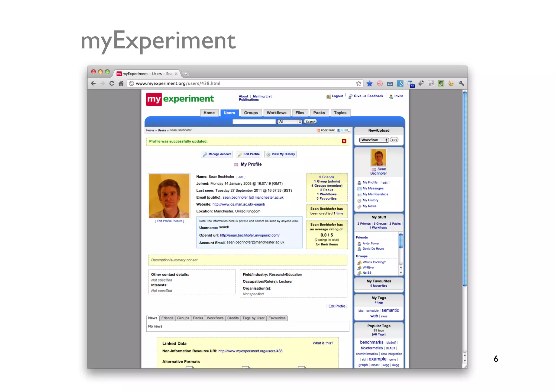Click the blue star extension icon
The height and width of the screenshot is (392, 555).
tap(369, 83)
